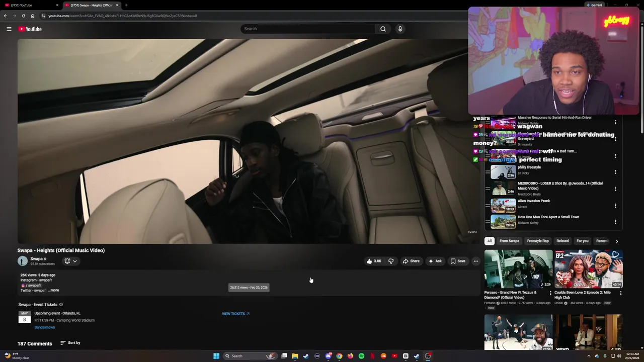Open Windows Start menu
This screenshot has width=644, height=362.
216,356
